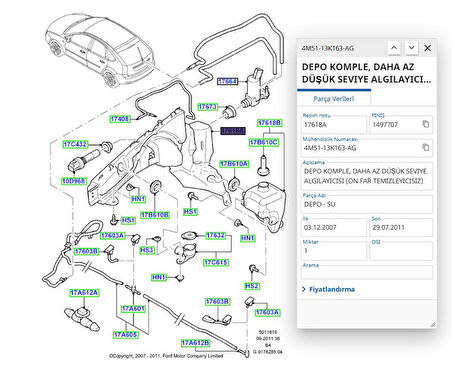The image size is (452, 366).
Task: Close the part details panel
Action: pos(427,48)
